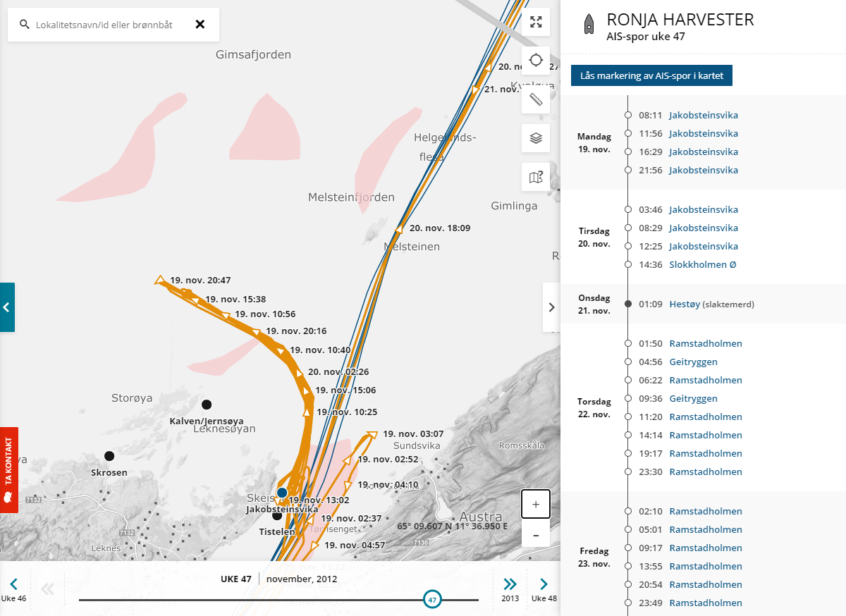The image size is (846, 616).
Task: Click the Skrosen locality dot
Action: pos(109,456)
